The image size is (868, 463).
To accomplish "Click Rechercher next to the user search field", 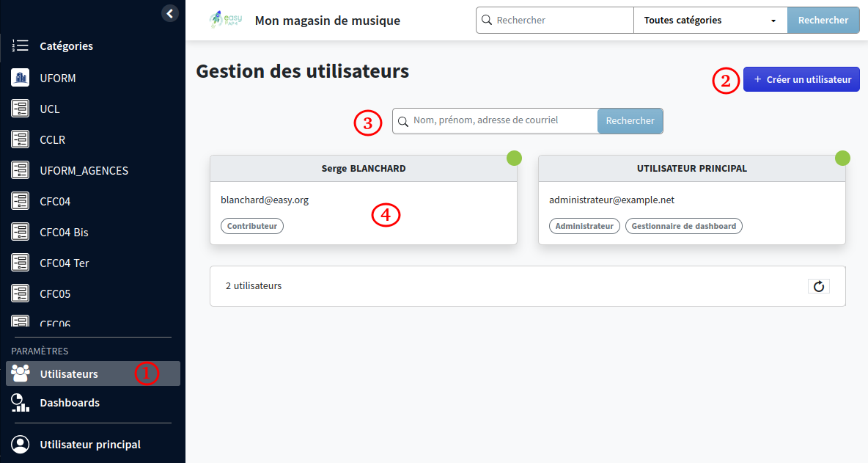I will [x=630, y=120].
